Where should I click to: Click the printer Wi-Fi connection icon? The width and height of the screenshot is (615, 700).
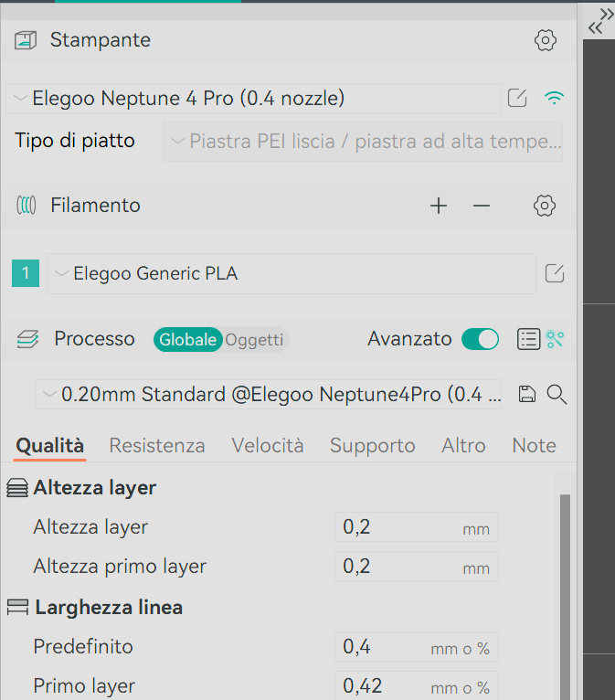553,99
